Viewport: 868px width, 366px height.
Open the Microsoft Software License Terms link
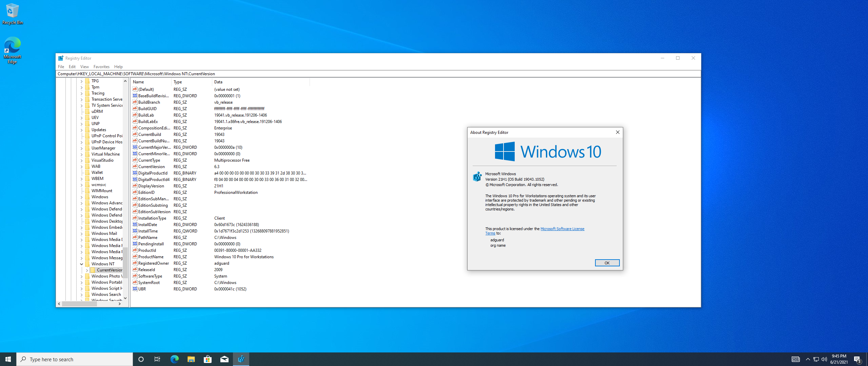[562, 229]
